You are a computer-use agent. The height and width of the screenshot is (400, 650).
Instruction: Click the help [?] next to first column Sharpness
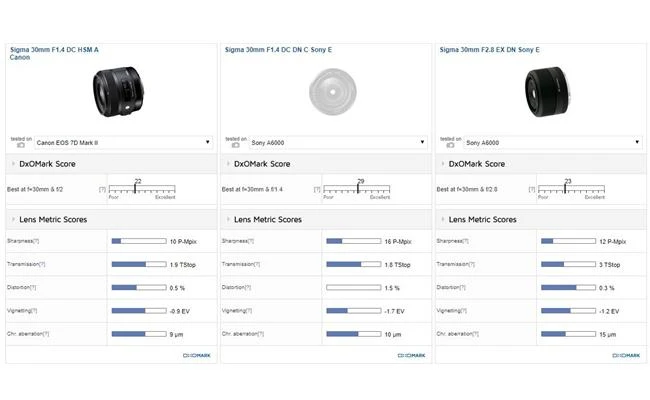[x=37, y=241]
